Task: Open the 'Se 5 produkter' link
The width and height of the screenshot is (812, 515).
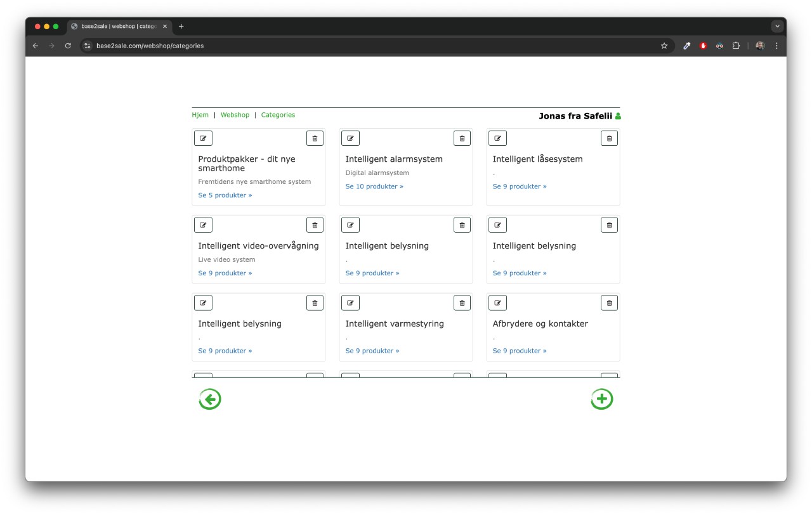Action: tap(225, 195)
